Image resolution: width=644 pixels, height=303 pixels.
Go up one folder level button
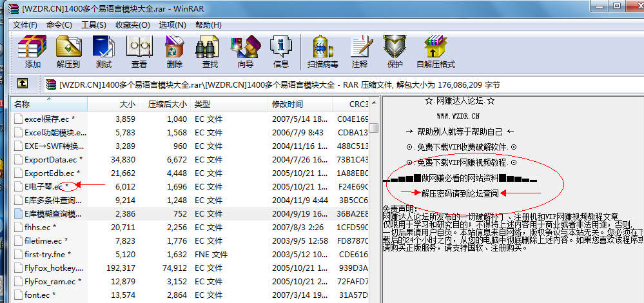[22, 84]
